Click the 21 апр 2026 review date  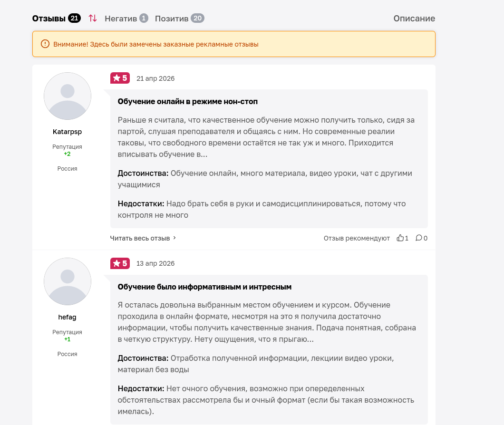tap(155, 78)
